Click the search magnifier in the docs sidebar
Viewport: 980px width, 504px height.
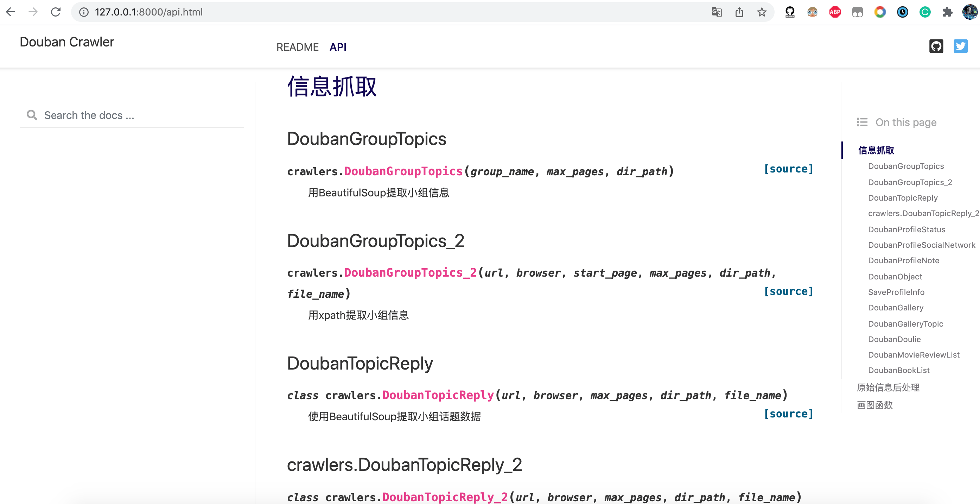coord(32,115)
